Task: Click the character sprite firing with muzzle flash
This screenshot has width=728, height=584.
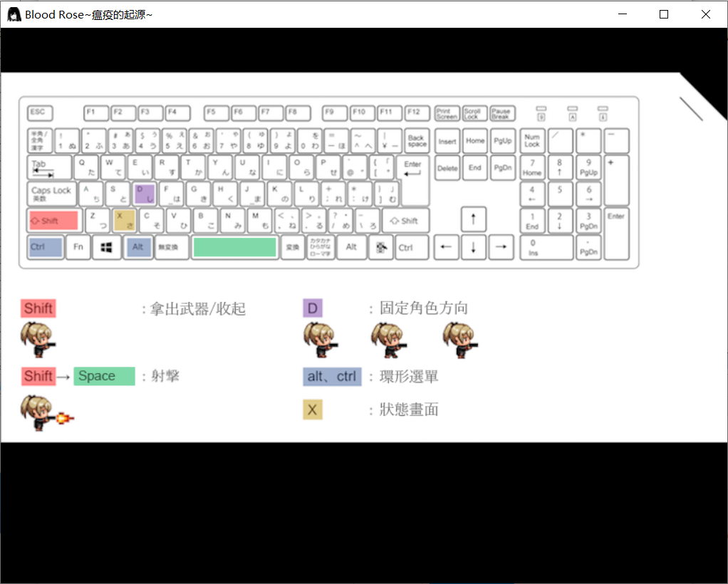Action: coord(47,413)
